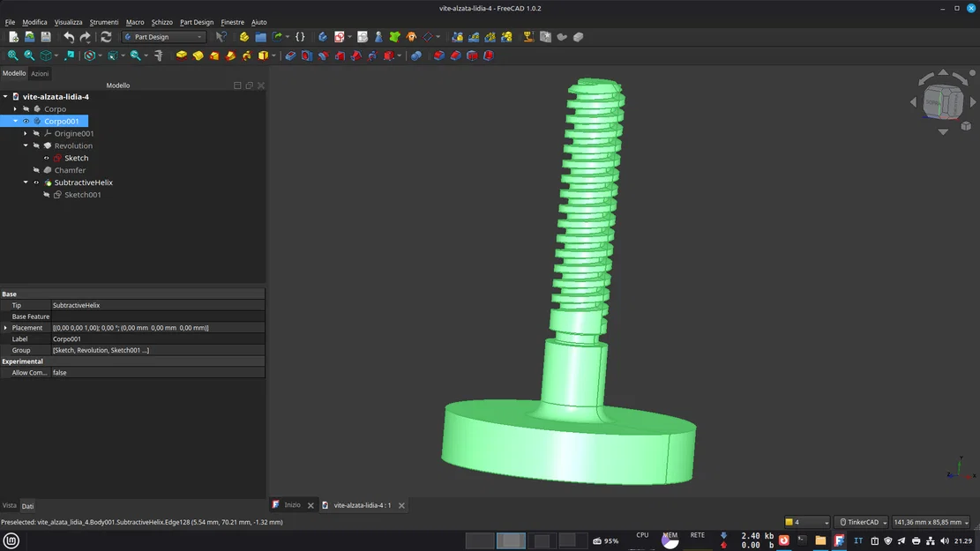Toggle visibility of Origine001

click(36, 133)
